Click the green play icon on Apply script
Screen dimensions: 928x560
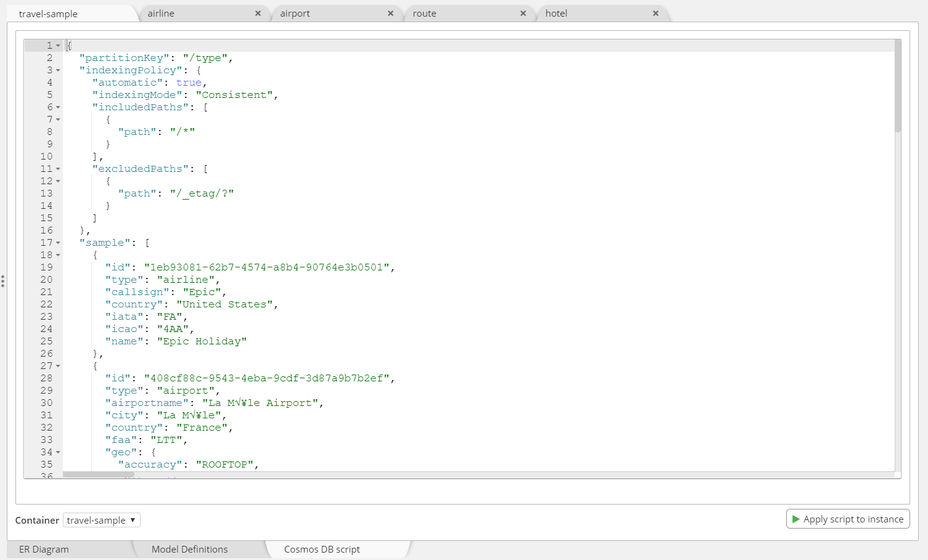[x=795, y=519]
